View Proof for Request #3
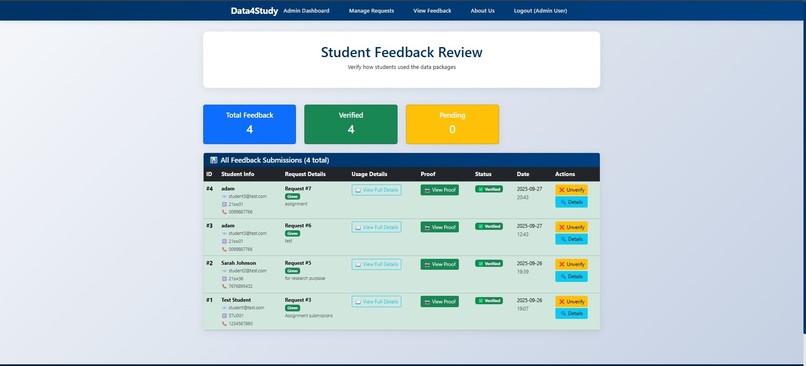806x366 pixels. tap(439, 302)
